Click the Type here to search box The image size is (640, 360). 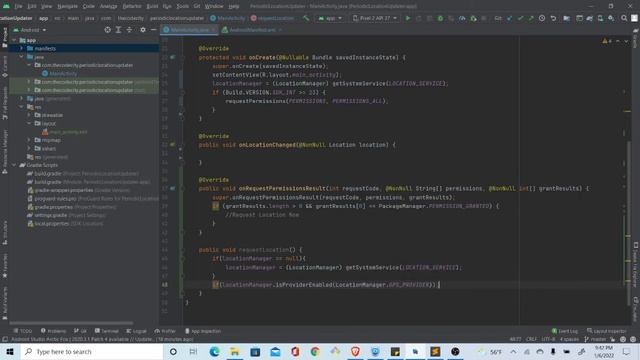[92, 351]
